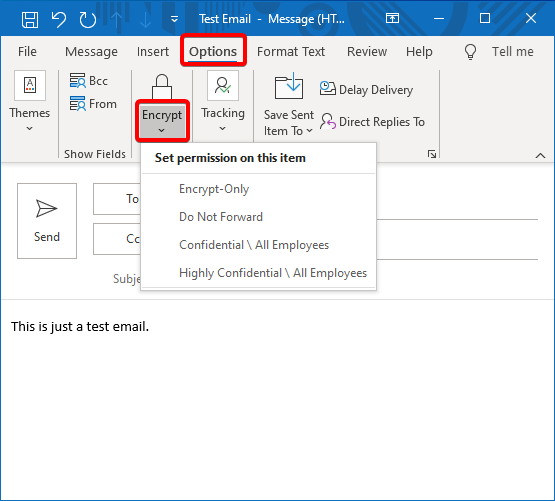
Task: Choose Do Not Forward permission
Action: (258, 217)
